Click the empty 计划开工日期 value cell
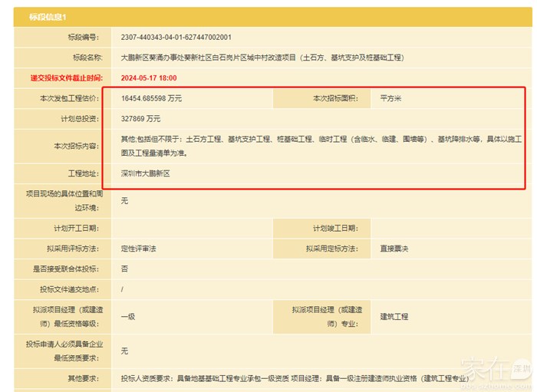 tap(192, 228)
